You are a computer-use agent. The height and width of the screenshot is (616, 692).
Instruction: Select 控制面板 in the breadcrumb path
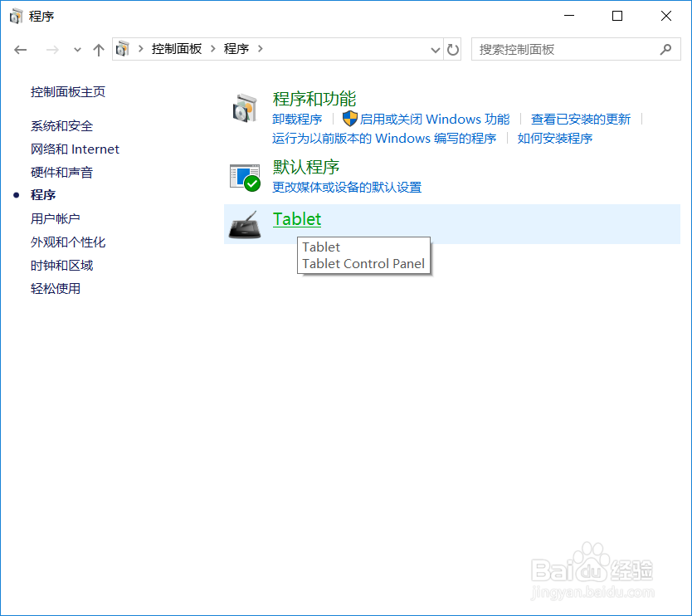click(x=177, y=50)
